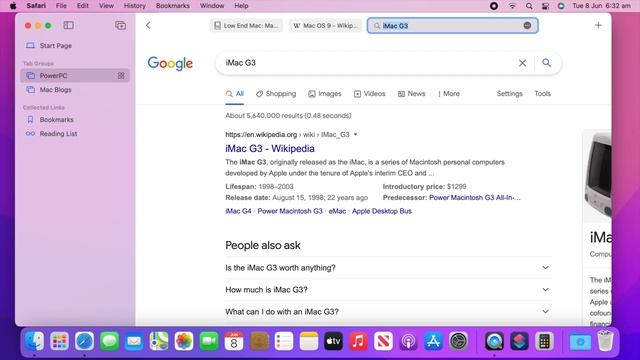Toggle the Safari sidebar button
The height and width of the screenshot is (360, 640).
pyautogui.click(x=69, y=25)
